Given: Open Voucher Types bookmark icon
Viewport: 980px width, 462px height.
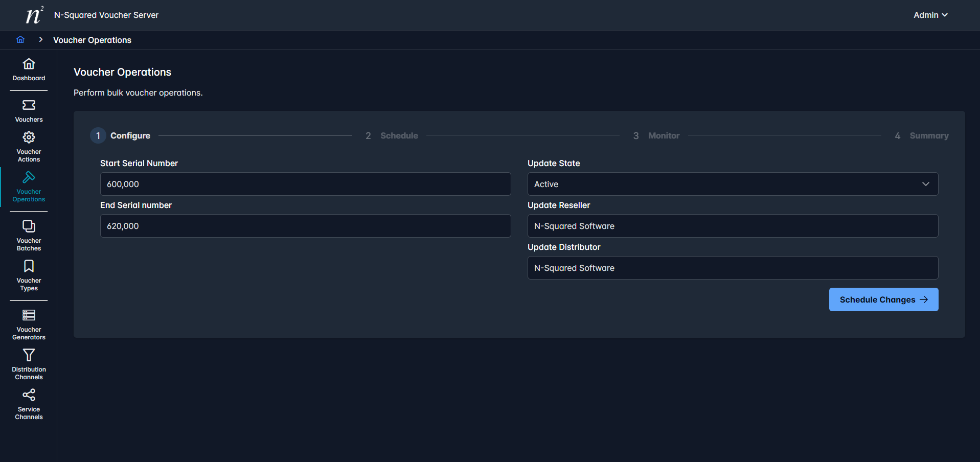Looking at the screenshot, I should [x=29, y=266].
